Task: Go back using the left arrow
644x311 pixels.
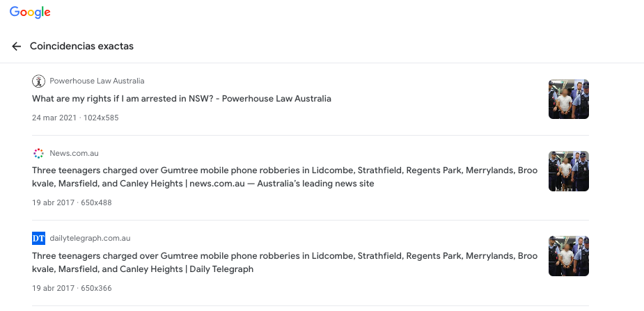Action: [17, 47]
